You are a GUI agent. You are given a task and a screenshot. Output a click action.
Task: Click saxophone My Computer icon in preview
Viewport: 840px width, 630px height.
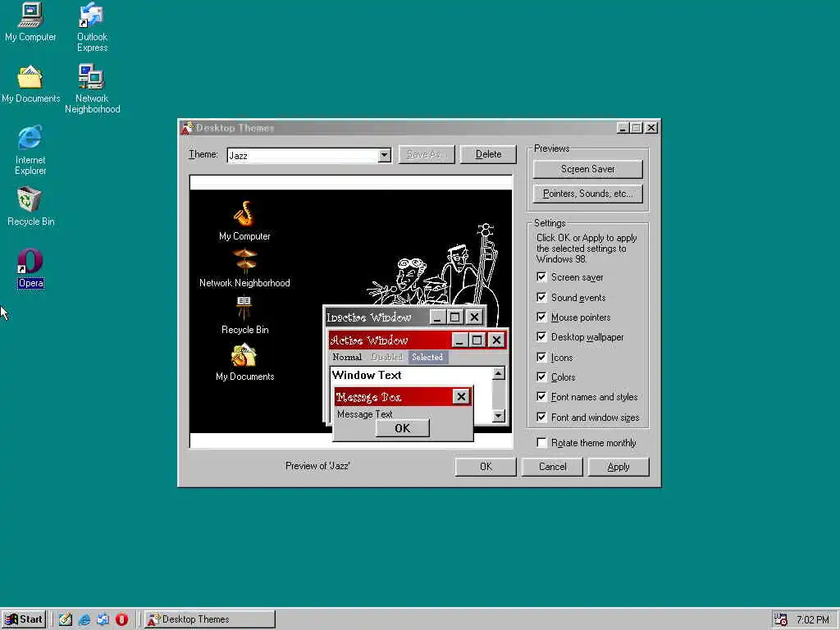point(244,213)
